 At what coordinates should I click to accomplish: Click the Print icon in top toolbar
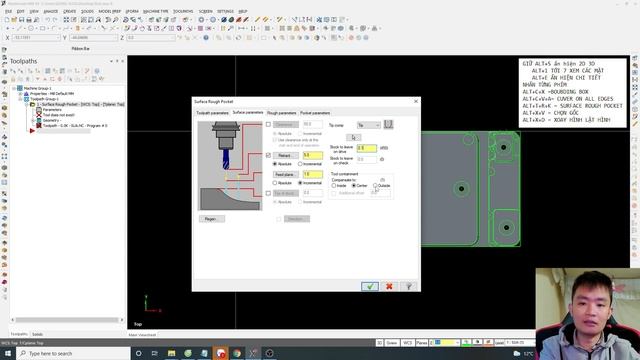[x=29, y=20]
